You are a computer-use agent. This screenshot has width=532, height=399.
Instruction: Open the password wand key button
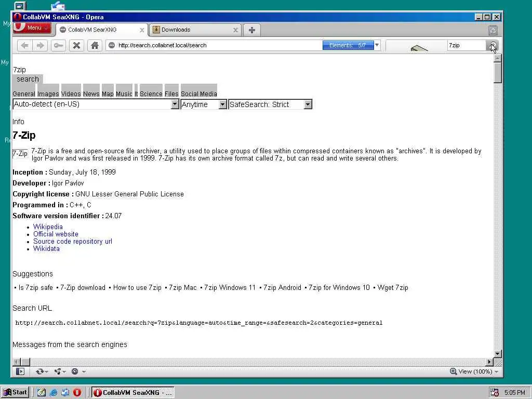pyautogui.click(x=58, y=45)
